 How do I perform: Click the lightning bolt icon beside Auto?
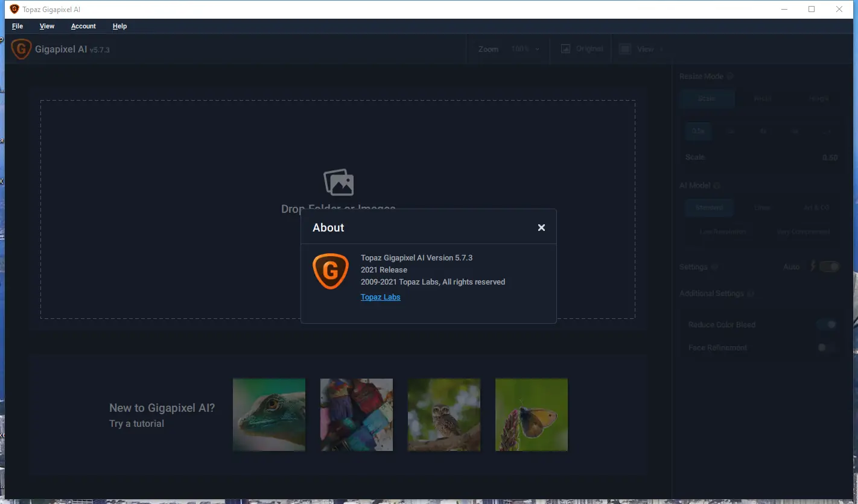pos(813,266)
